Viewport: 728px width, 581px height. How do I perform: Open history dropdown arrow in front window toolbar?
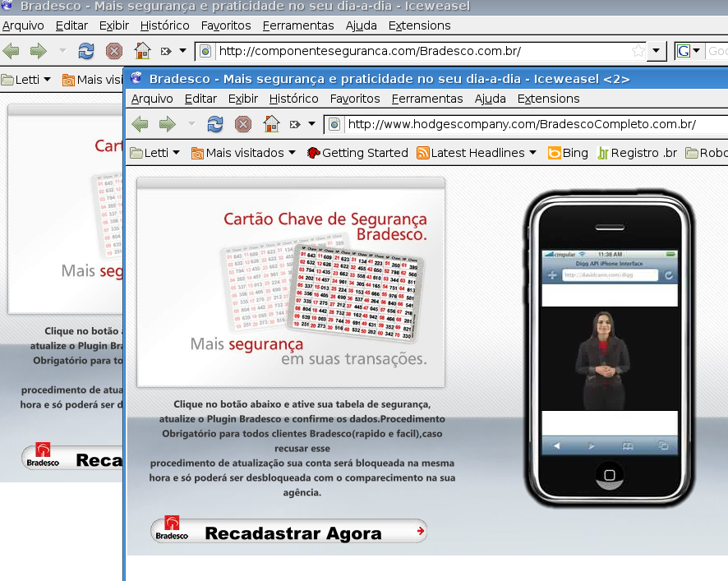coord(191,124)
